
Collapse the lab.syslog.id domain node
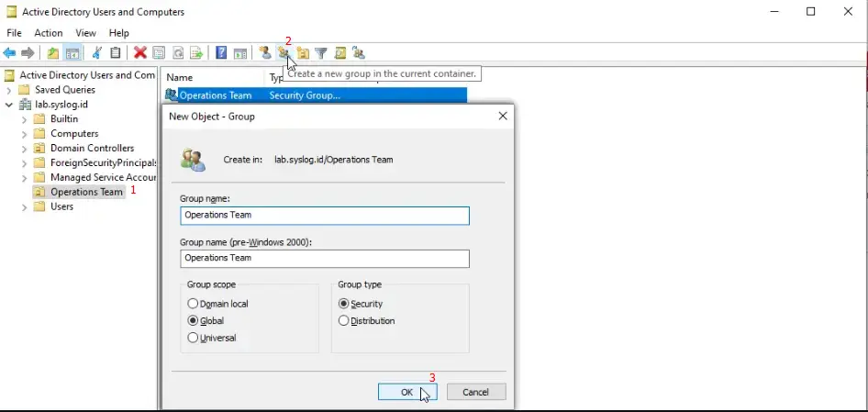point(9,104)
